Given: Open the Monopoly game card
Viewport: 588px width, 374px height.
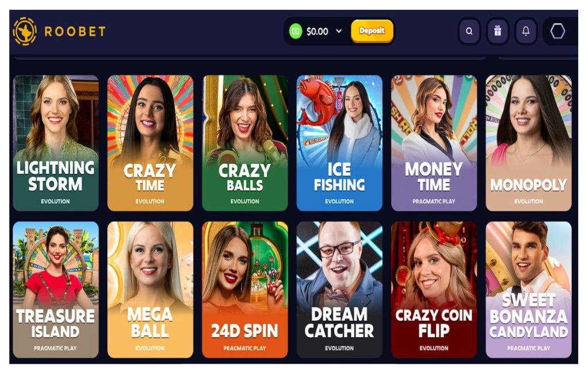Looking at the screenshot, I should pyautogui.click(x=528, y=143).
